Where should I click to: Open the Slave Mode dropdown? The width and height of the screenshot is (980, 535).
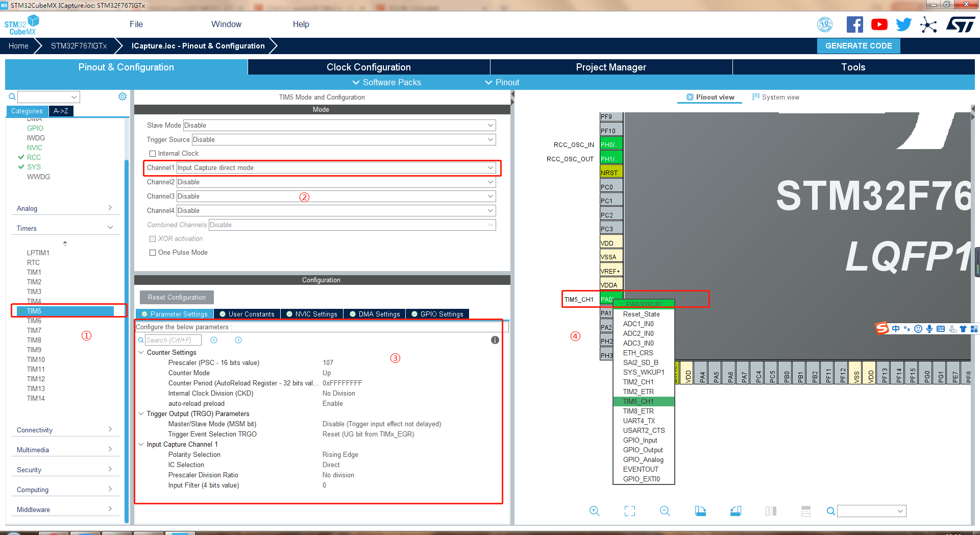pos(339,125)
